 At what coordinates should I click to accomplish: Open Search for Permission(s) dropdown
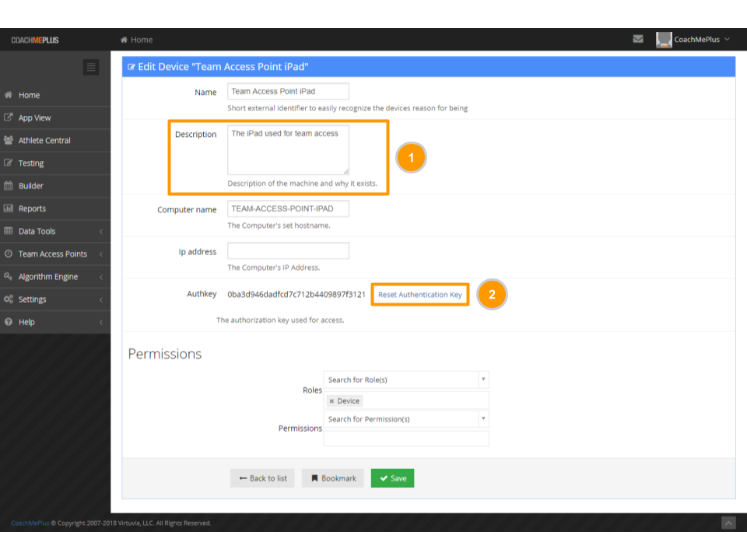coord(406,419)
